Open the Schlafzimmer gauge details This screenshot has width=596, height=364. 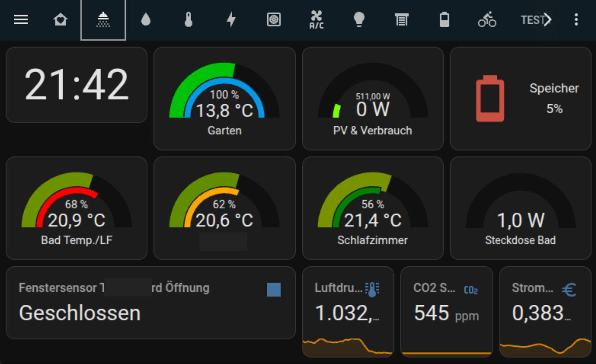tap(372, 208)
